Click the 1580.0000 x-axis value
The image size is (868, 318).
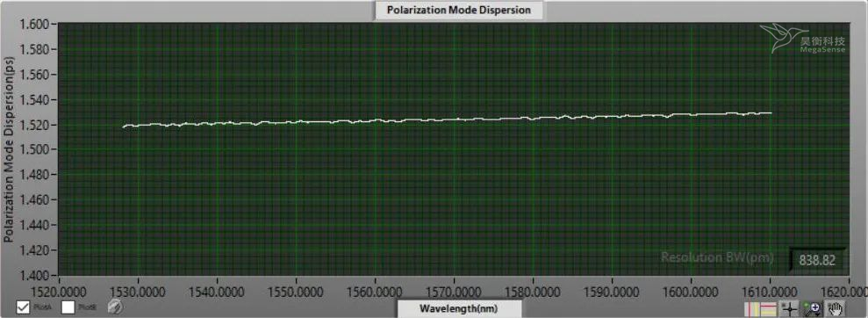(x=533, y=292)
